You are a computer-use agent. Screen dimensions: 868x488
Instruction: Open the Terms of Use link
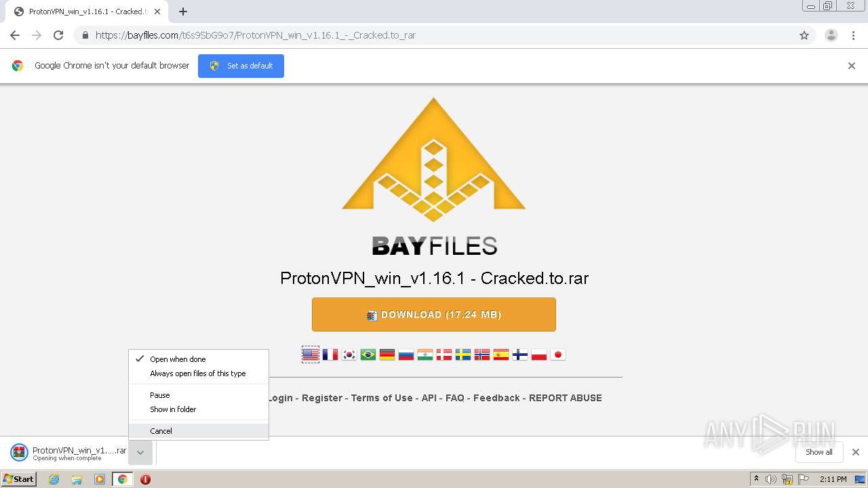pyautogui.click(x=382, y=398)
